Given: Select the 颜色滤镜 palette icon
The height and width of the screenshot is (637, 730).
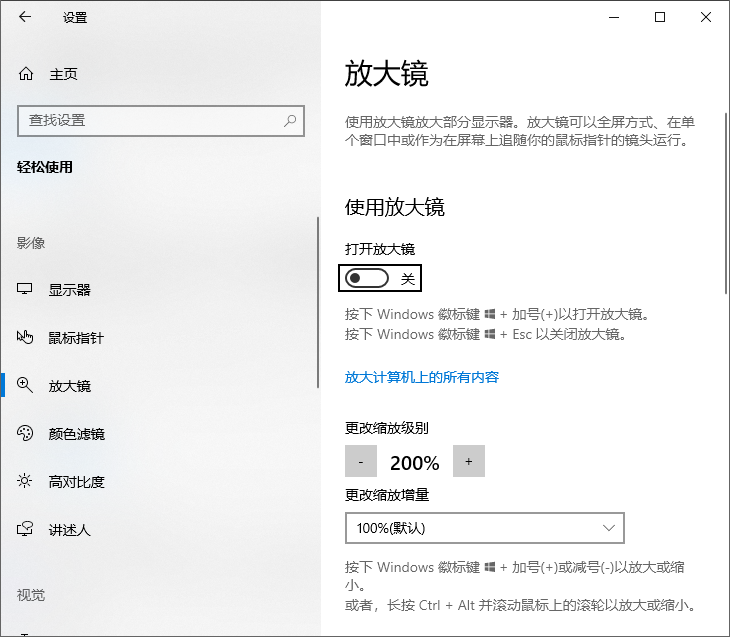Looking at the screenshot, I should pos(25,433).
